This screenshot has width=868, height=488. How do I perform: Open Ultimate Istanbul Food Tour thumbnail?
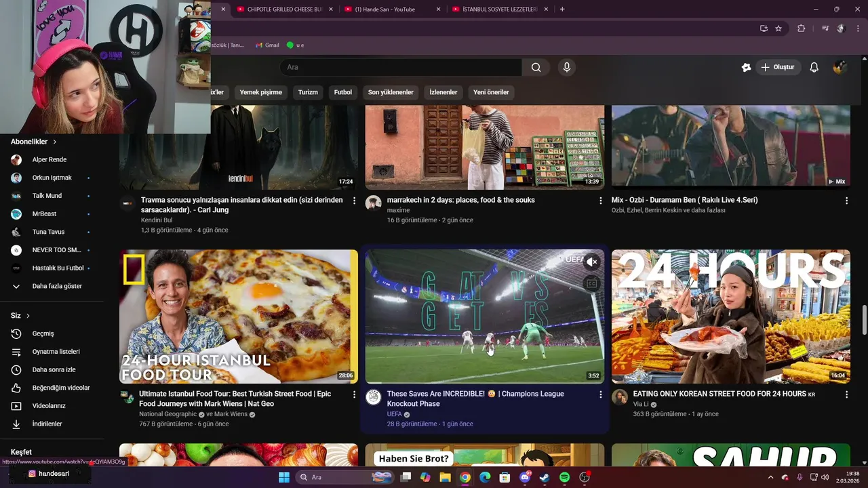(239, 317)
